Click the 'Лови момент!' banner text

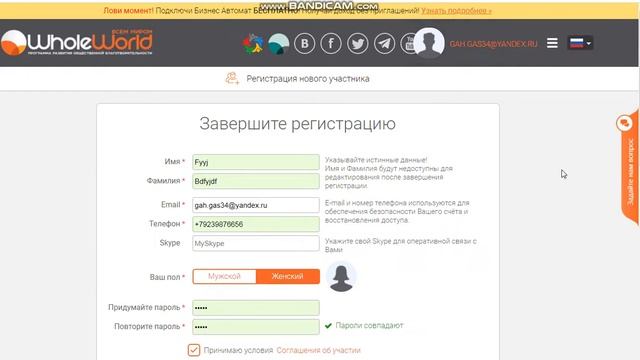(x=128, y=11)
